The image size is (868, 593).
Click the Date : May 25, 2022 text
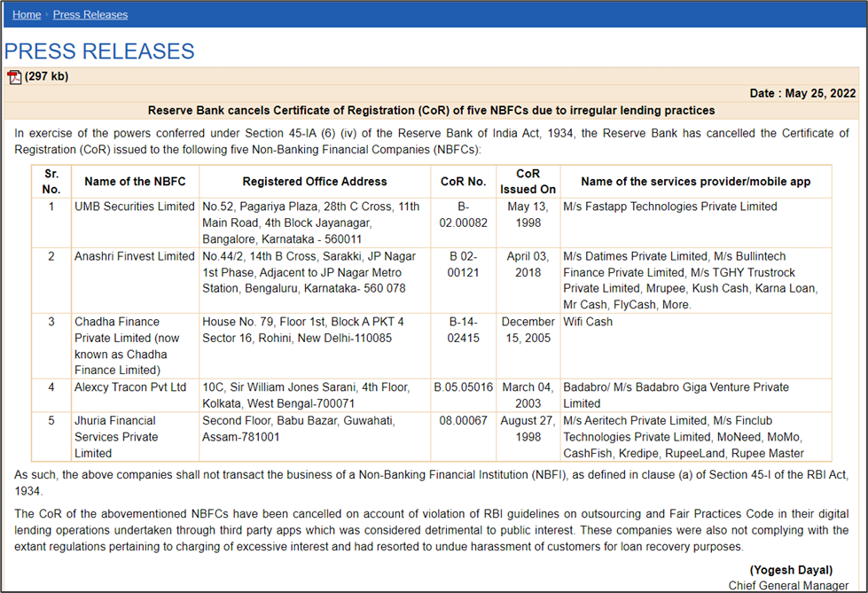pyautogui.click(x=802, y=93)
